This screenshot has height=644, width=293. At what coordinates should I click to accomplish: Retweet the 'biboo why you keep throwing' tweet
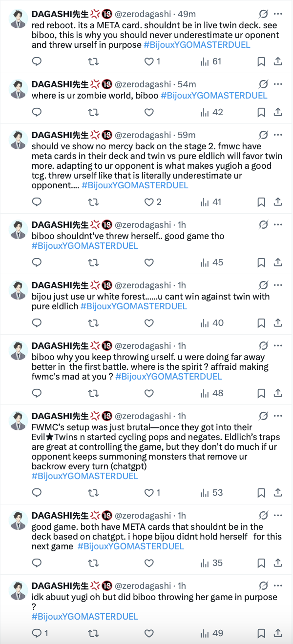[93, 393]
